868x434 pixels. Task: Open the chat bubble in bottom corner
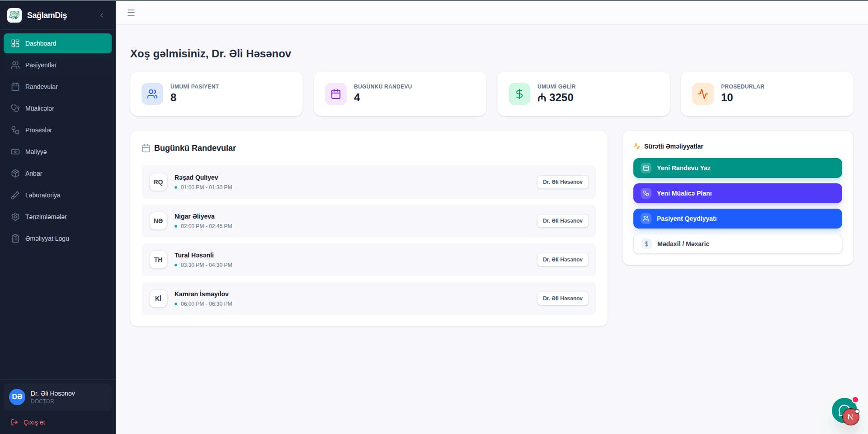tap(844, 411)
